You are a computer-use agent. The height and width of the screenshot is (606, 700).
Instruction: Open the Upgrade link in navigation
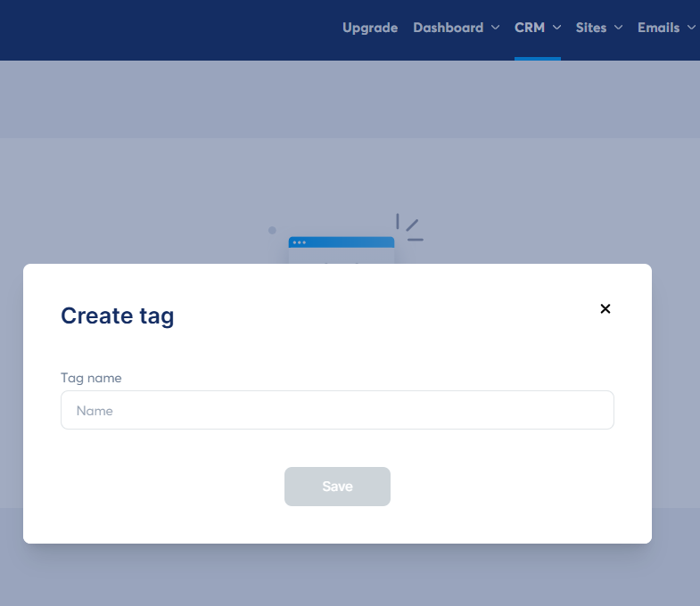370,28
